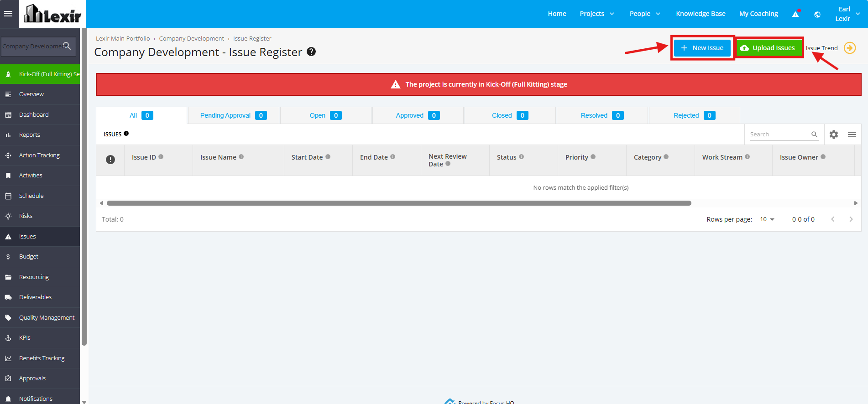Expand the People dropdown in top navigation

(645, 14)
